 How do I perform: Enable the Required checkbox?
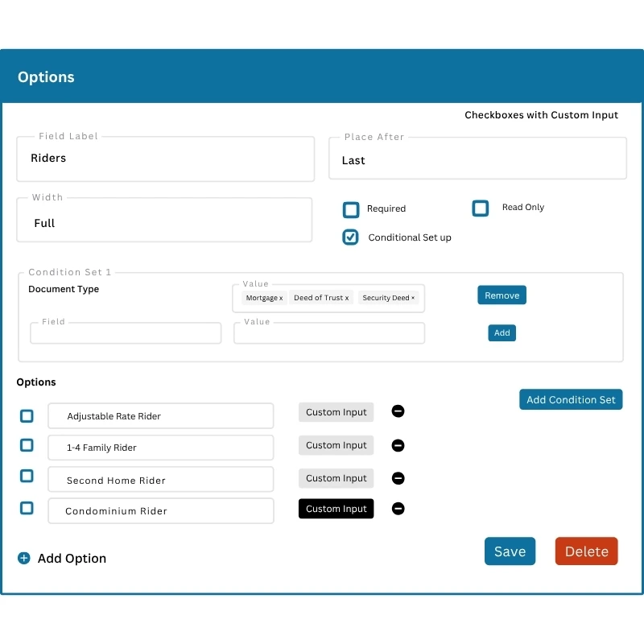click(x=350, y=209)
